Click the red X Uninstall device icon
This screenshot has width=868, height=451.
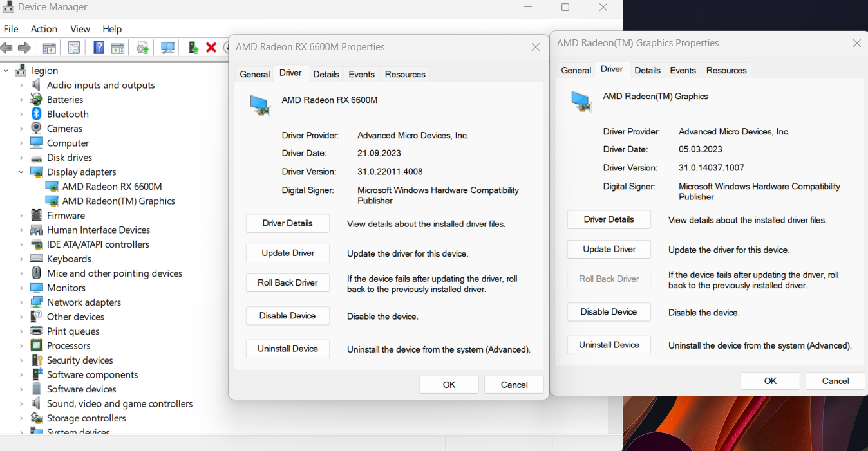211,48
